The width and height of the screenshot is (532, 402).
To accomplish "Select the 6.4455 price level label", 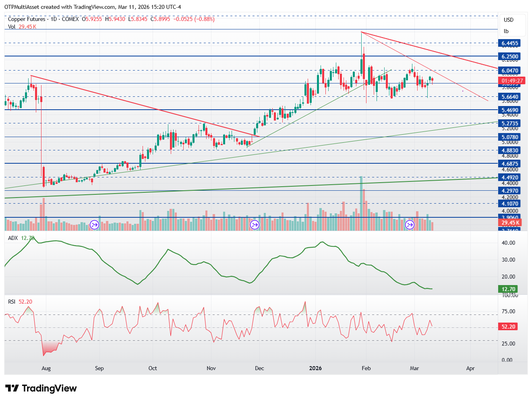I will 510,43.
